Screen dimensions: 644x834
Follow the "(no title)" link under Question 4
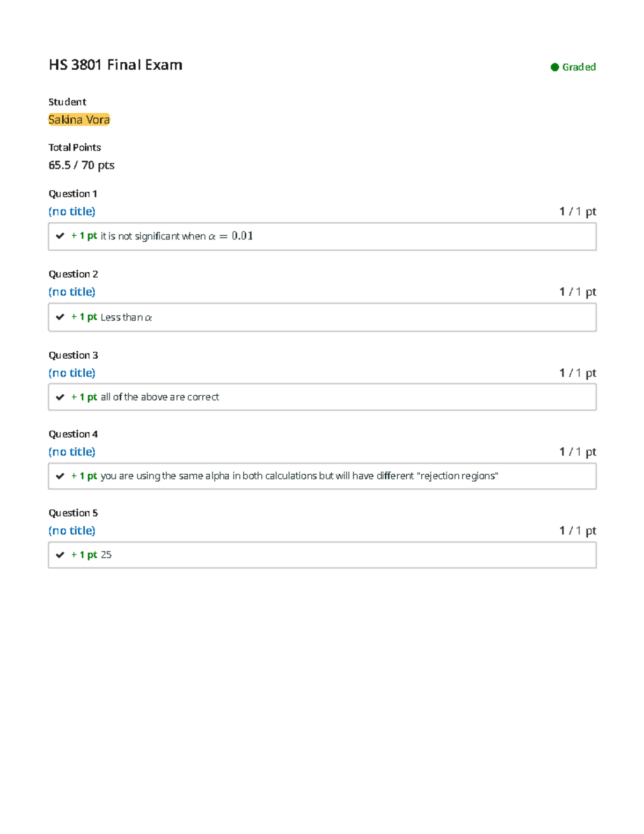point(72,452)
